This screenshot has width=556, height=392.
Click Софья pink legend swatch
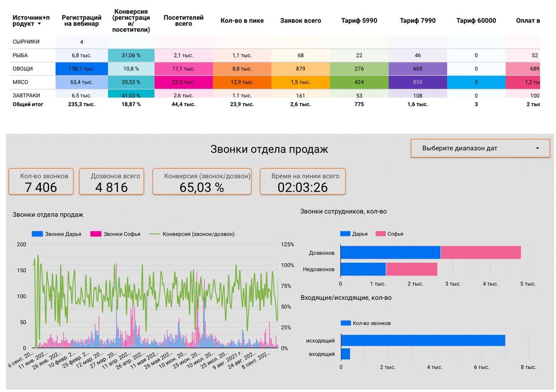tap(380, 234)
